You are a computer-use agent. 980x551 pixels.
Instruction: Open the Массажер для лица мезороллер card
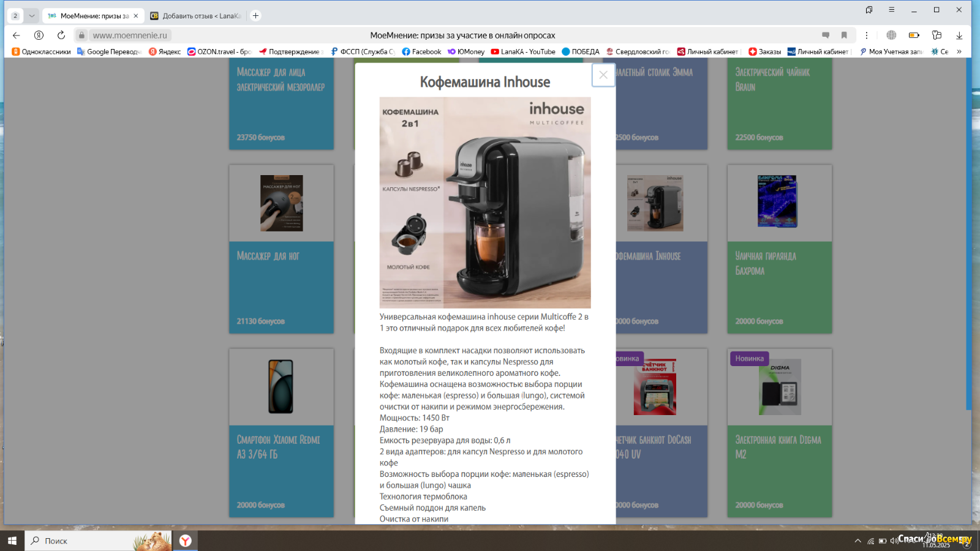282,104
